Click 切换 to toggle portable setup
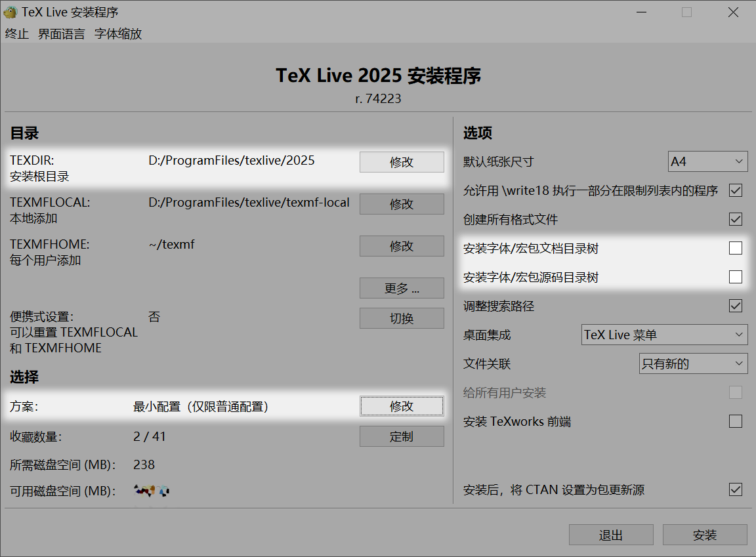 click(402, 318)
